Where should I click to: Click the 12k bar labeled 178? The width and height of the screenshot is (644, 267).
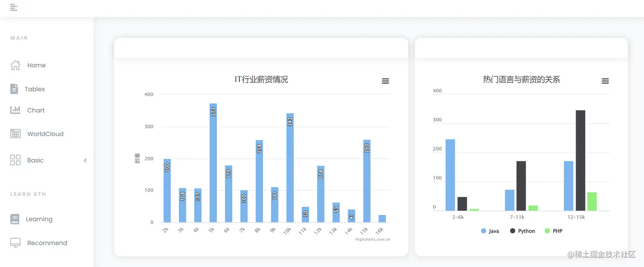[321, 194]
